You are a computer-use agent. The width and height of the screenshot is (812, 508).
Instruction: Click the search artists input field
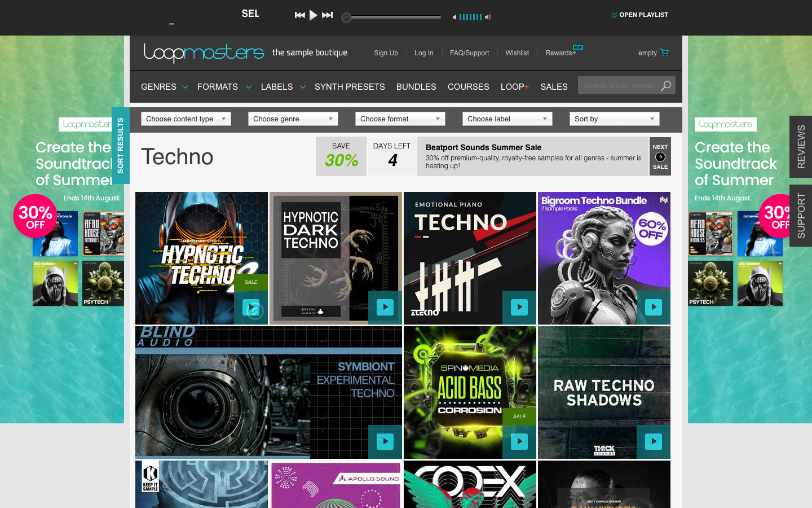coord(618,86)
